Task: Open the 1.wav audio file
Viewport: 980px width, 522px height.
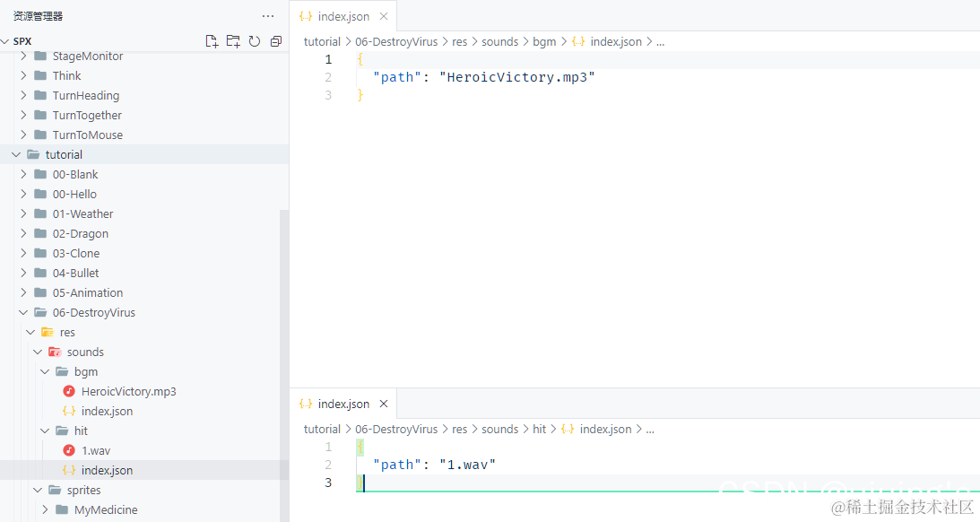Action: click(96, 451)
